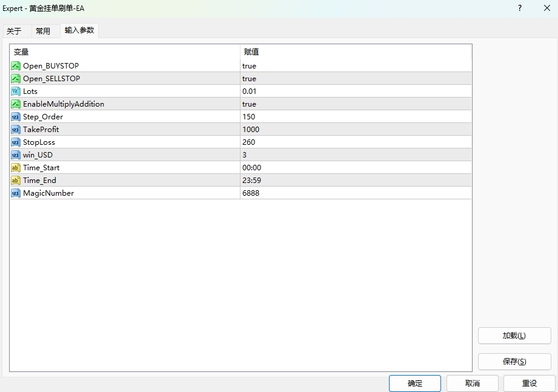
Task: Open the 常用 tab
Action: 43,32
